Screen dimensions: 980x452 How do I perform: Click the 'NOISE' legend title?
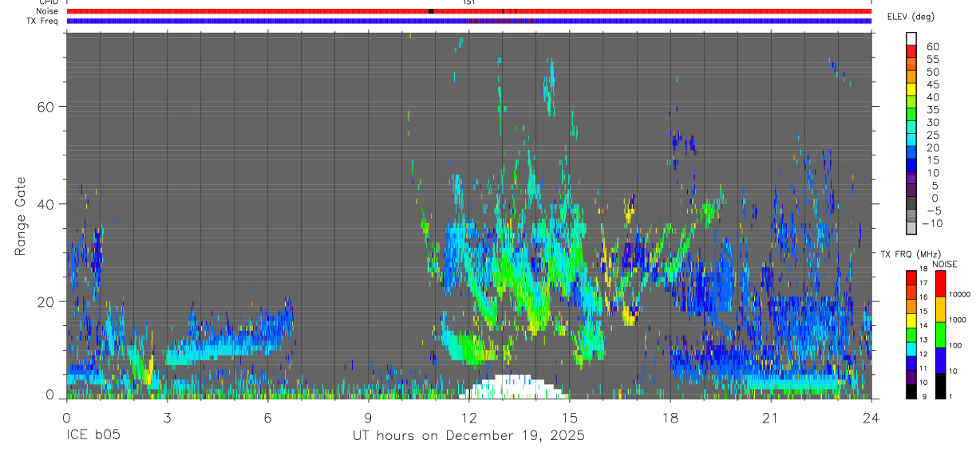[943, 264]
